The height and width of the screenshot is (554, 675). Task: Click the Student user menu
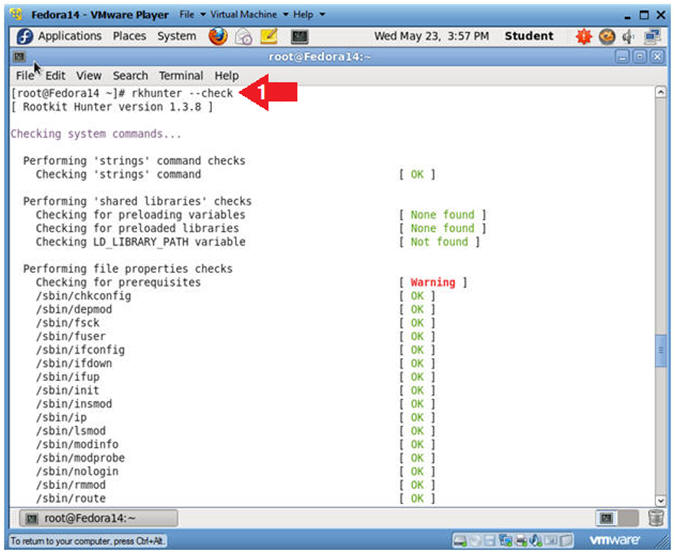(529, 36)
